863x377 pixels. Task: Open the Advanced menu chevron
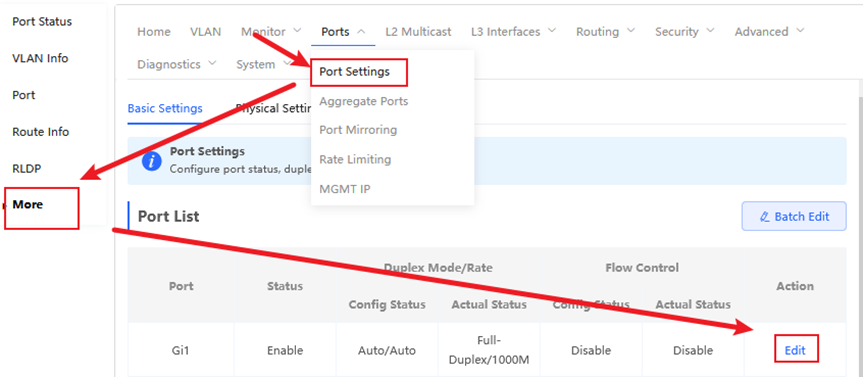[x=800, y=31]
